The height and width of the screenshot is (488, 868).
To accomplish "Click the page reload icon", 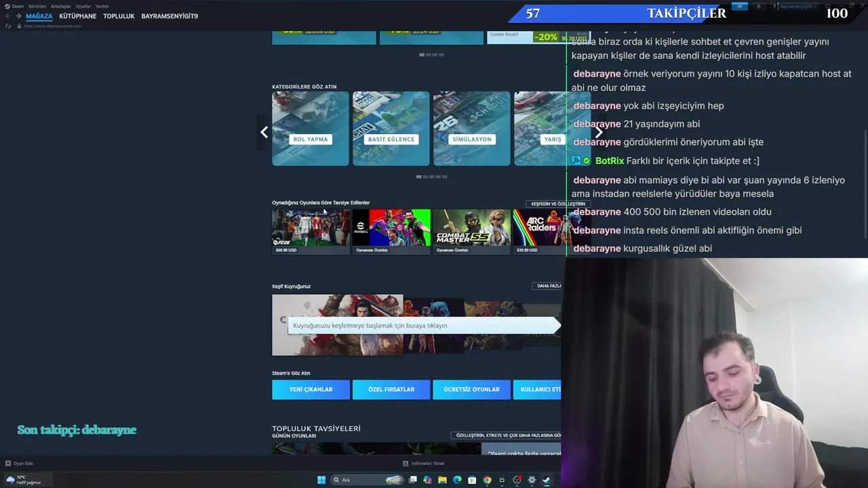I will 8,26.
